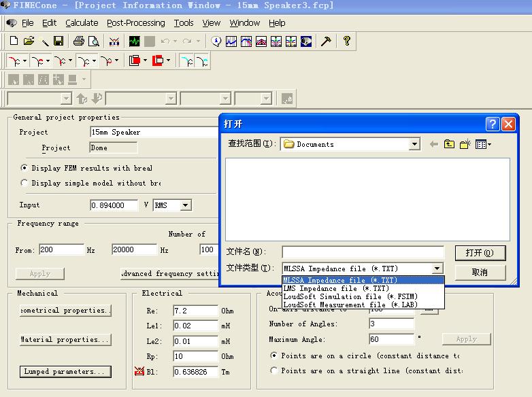532x397 pixels.
Task: Open the Post-Processing menu
Action: [x=137, y=22]
